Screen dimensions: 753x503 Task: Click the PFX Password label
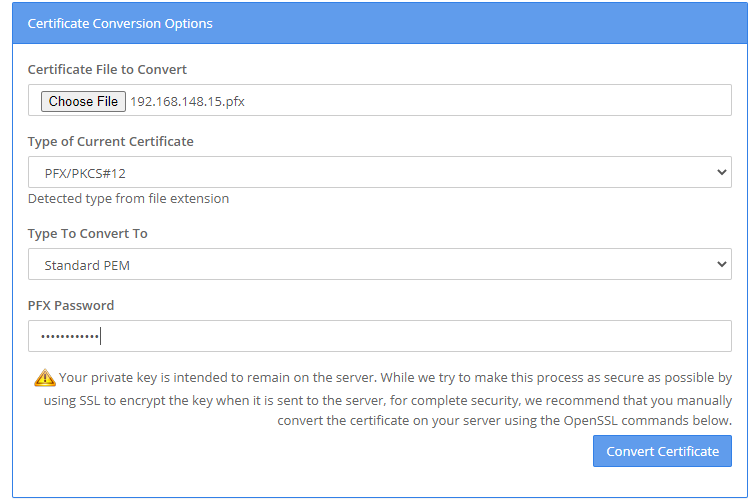tap(71, 305)
